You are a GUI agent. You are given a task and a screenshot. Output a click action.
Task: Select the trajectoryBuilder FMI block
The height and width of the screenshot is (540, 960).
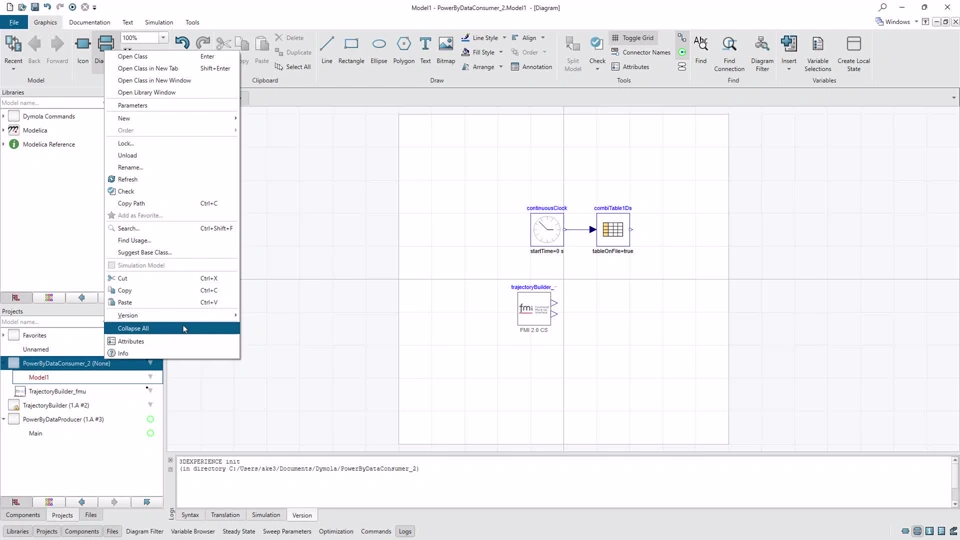tap(534, 309)
